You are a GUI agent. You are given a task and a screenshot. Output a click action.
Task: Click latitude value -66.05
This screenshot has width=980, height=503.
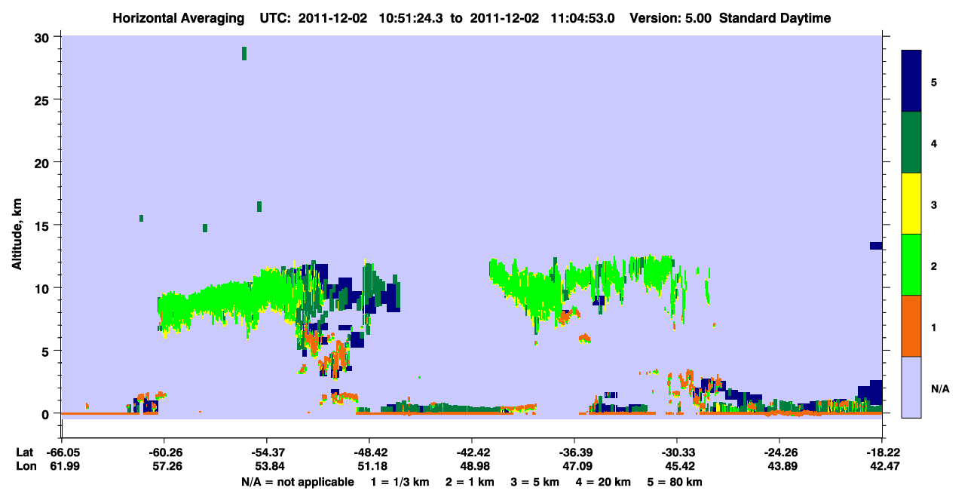[x=61, y=452]
